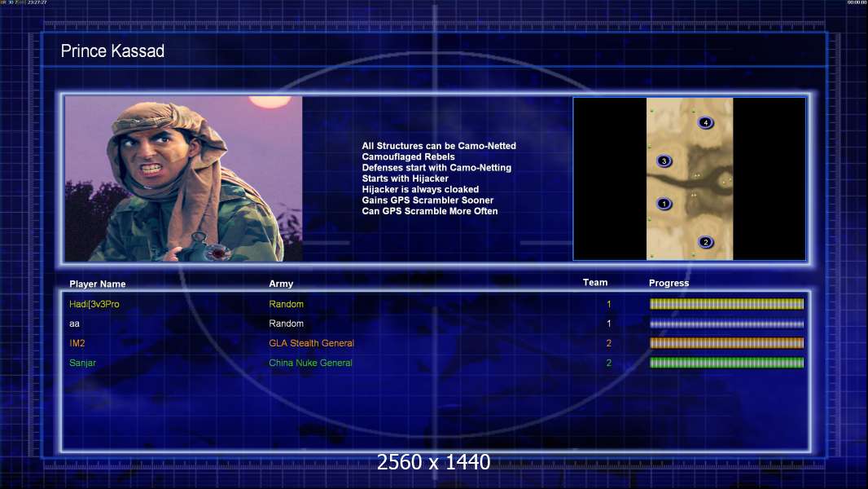Click 'Hijacker is always cloaked' line
The height and width of the screenshot is (489, 868).
(421, 189)
